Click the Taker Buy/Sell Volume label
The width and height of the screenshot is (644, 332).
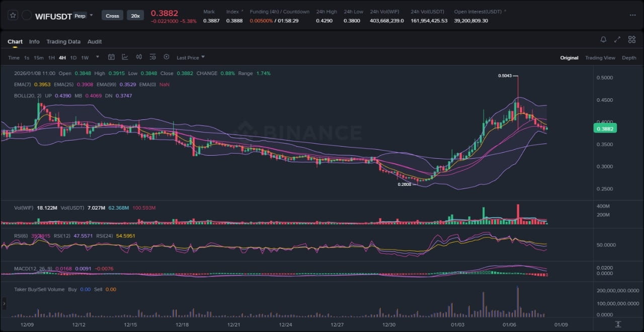click(x=40, y=289)
